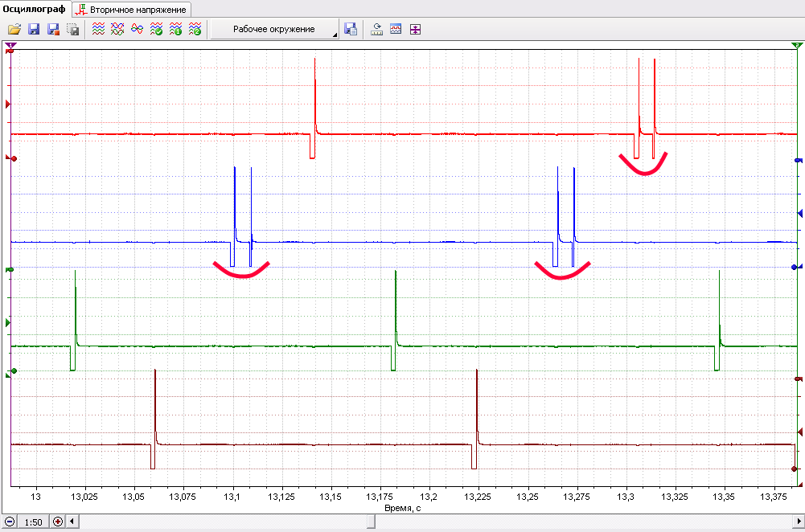This screenshot has width=805, height=532.
Task: Select the green cursor 2 marker at top right
Action: [x=797, y=47]
